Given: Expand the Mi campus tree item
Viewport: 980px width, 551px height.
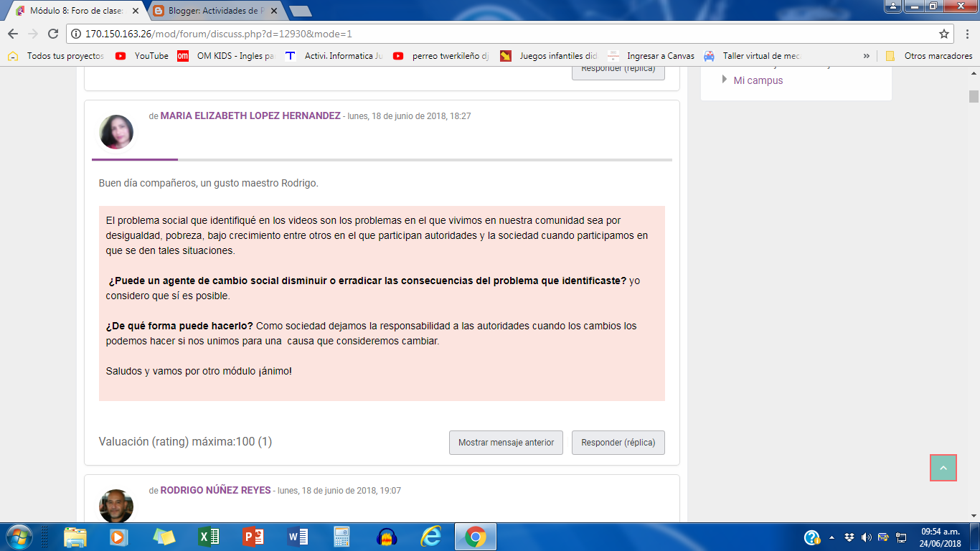Looking at the screenshot, I should click(725, 80).
